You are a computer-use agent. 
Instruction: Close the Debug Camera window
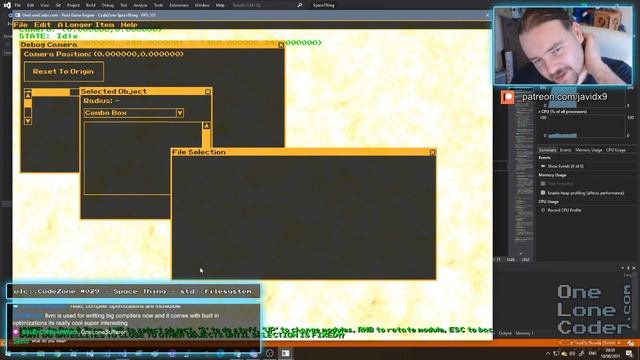281,45
